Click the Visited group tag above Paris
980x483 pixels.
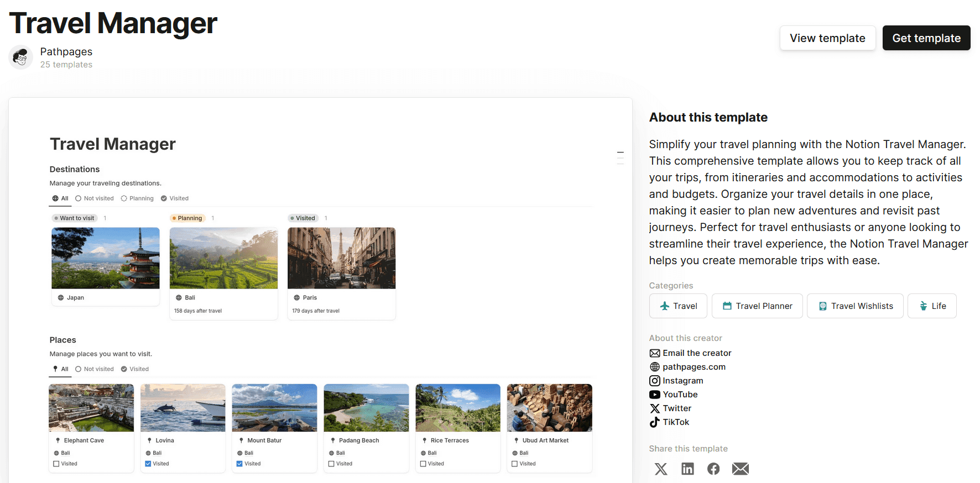303,218
